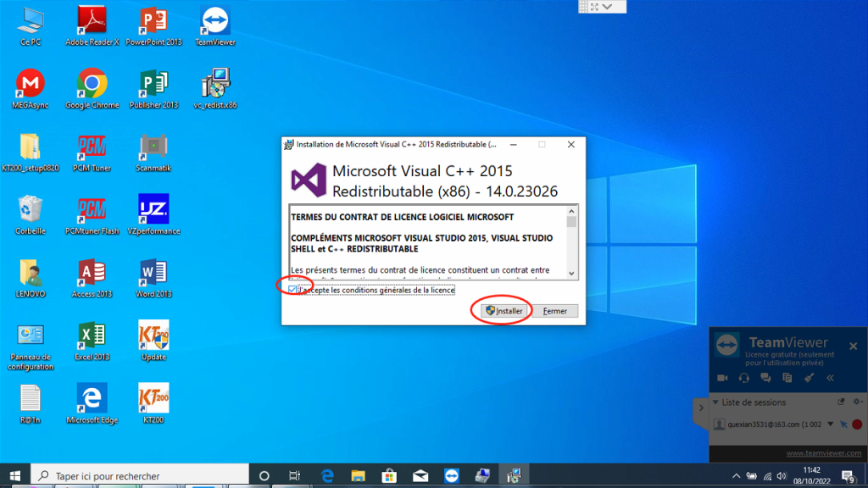
Task: Select Access 2013 desktop shortcut
Action: coord(92,278)
